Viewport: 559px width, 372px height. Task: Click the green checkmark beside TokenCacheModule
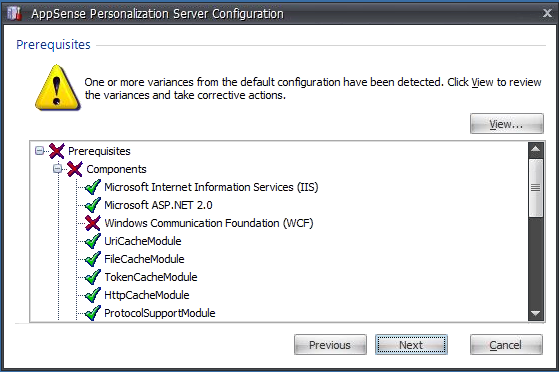(x=93, y=277)
